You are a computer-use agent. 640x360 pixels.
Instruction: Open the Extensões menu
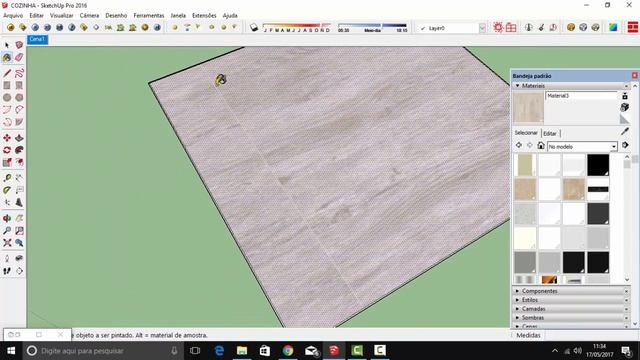(204, 16)
